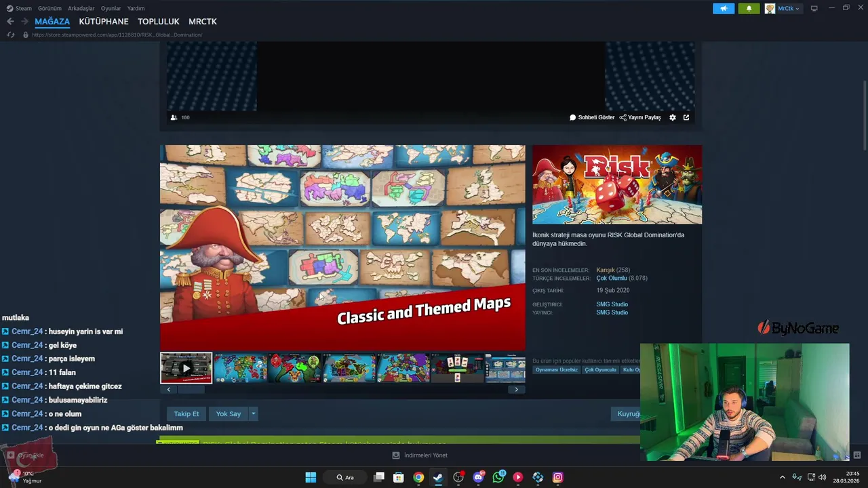Screen dimensions: 868x488
Task: Play the video thumbnail
Action: tap(186, 368)
